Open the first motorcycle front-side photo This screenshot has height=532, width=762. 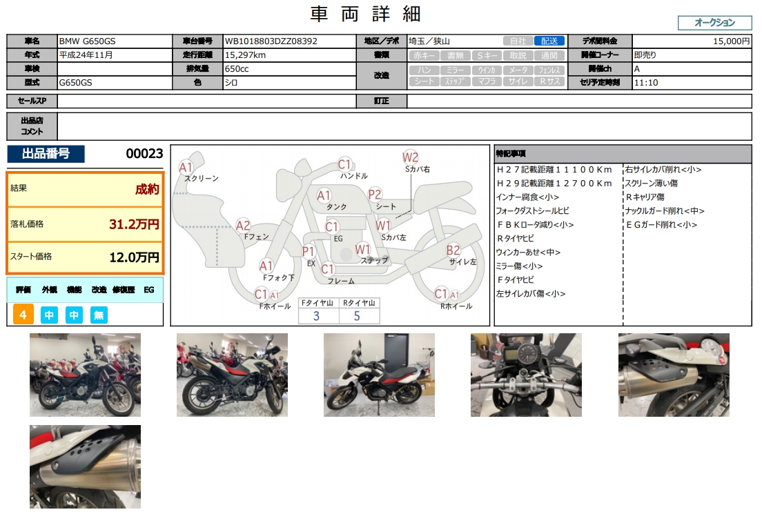pos(85,375)
